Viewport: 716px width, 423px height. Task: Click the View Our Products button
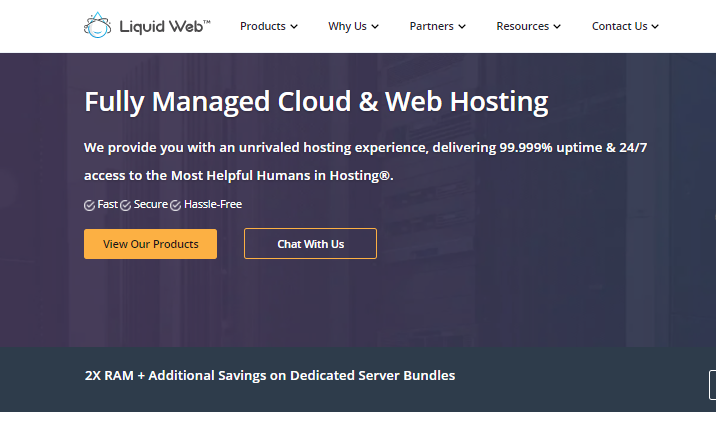click(150, 244)
